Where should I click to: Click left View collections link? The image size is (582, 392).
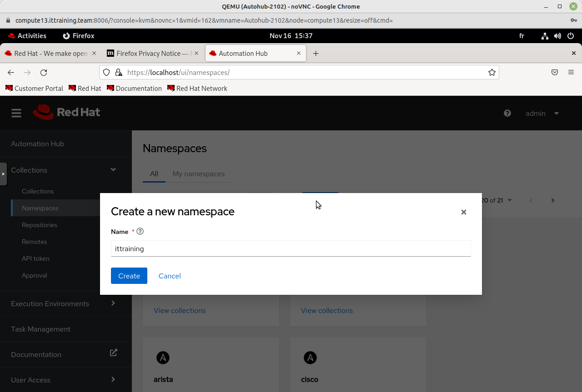pos(180,310)
